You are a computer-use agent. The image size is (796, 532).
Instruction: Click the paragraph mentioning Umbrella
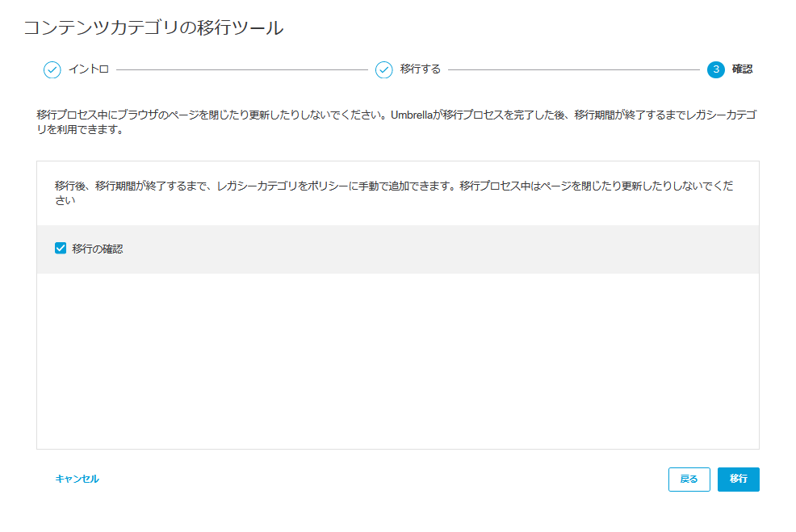397,123
